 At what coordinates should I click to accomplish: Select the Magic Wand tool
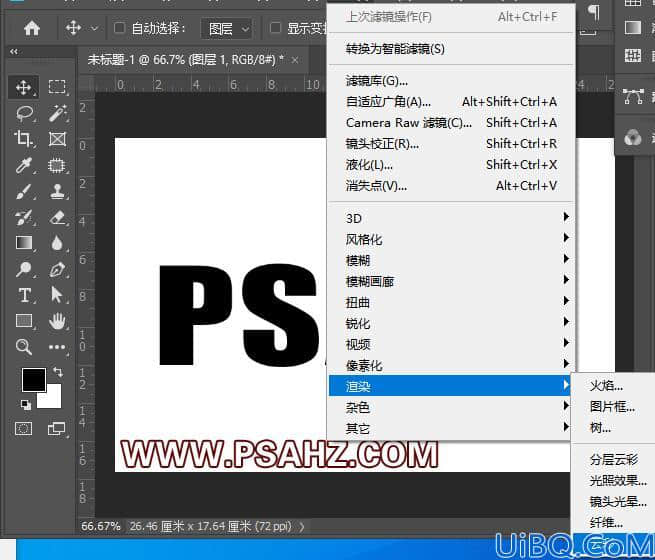click(x=57, y=113)
